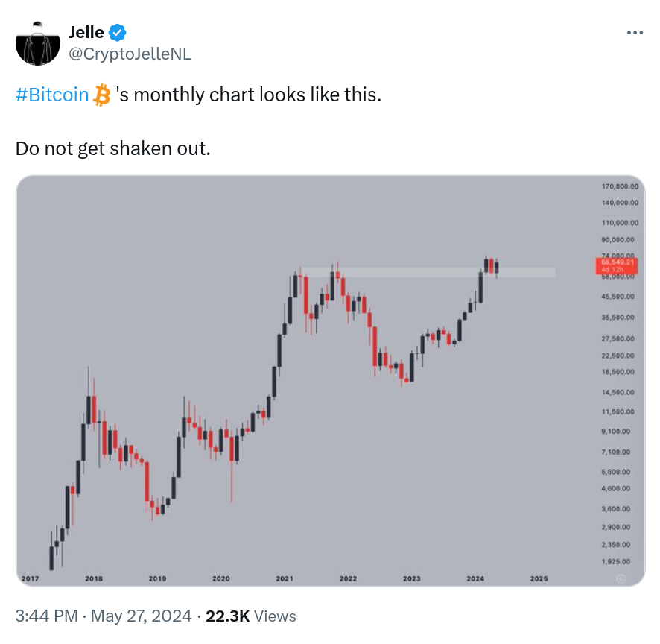The width and height of the screenshot is (660, 644).
Task: Click the red 68,549.21 price label
Action: tap(617, 266)
